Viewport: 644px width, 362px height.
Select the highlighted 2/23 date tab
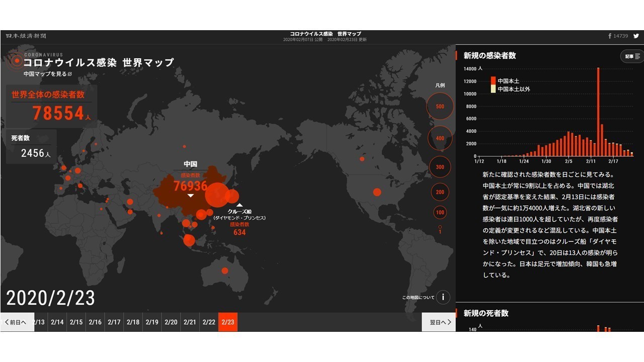coord(228,322)
